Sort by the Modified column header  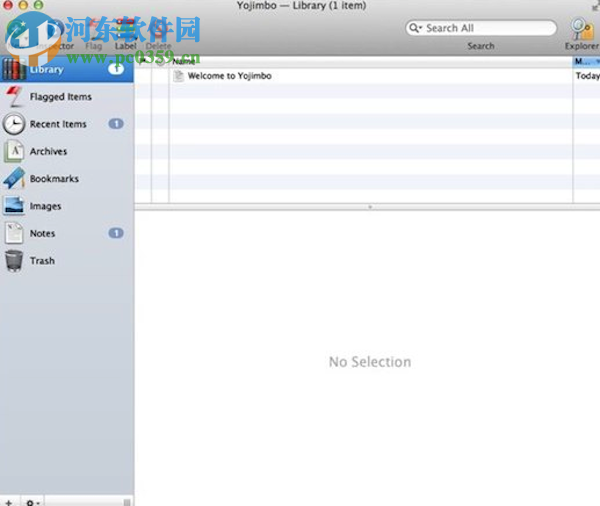586,61
